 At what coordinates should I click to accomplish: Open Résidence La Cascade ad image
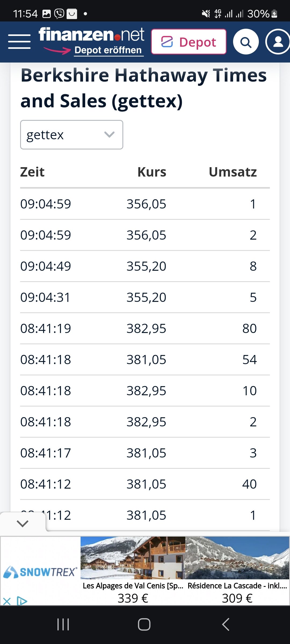point(237,558)
